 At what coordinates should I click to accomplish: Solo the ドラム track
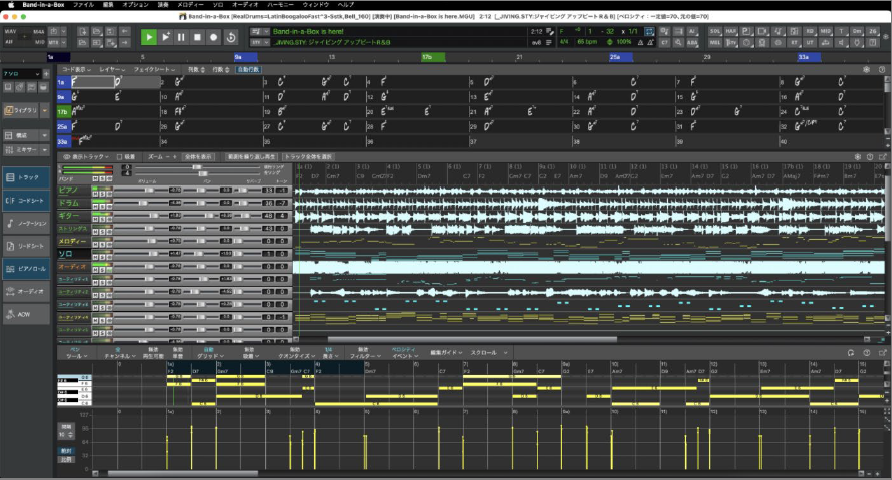(x=102, y=206)
